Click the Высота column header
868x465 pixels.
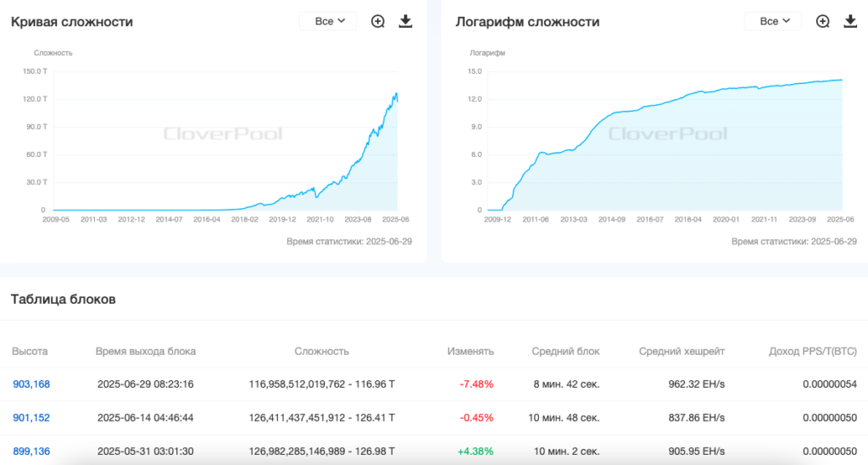(x=30, y=351)
